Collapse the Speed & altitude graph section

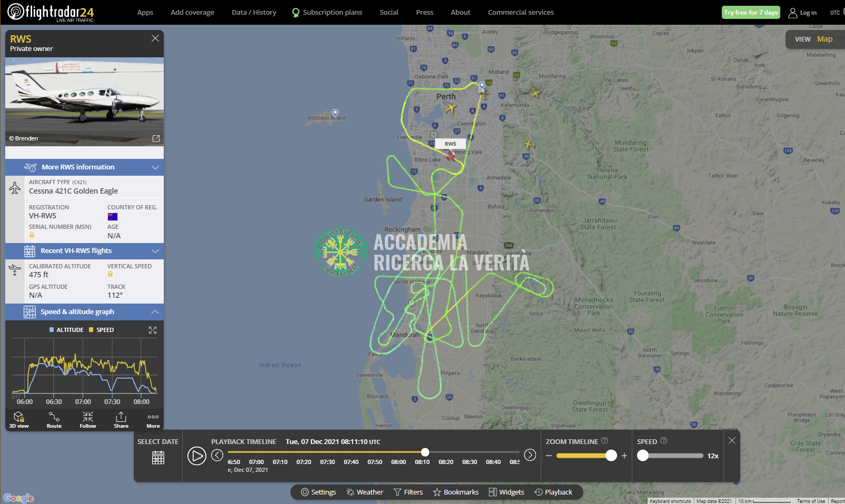click(x=155, y=312)
